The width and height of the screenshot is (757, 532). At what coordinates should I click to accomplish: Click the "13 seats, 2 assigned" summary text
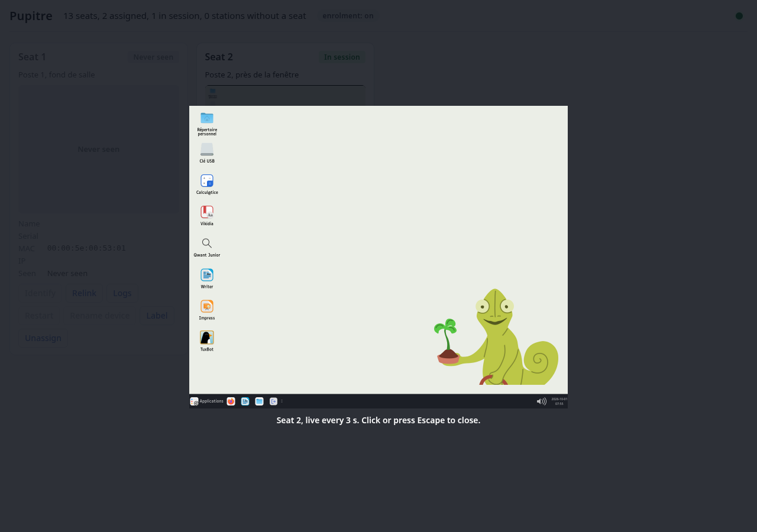(185, 16)
